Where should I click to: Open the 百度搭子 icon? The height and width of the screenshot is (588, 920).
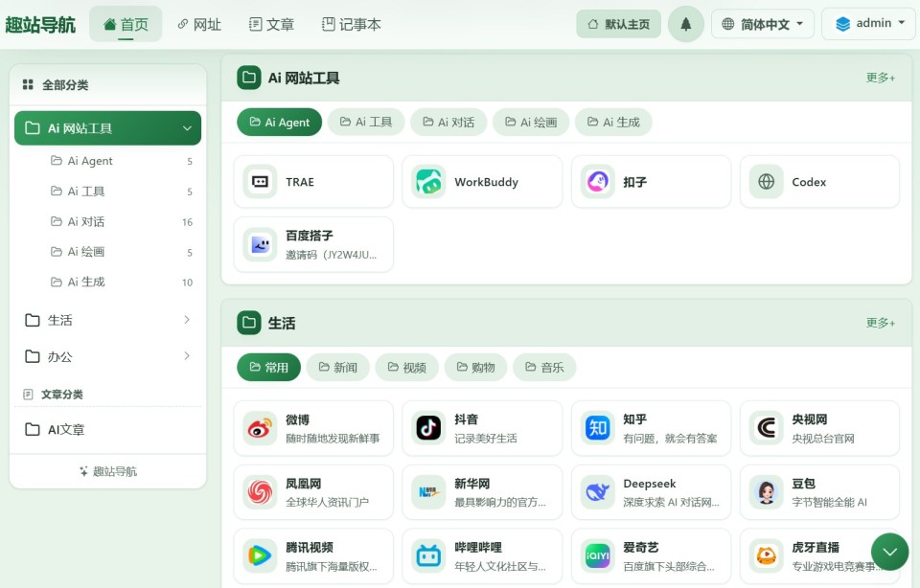pyautogui.click(x=260, y=244)
